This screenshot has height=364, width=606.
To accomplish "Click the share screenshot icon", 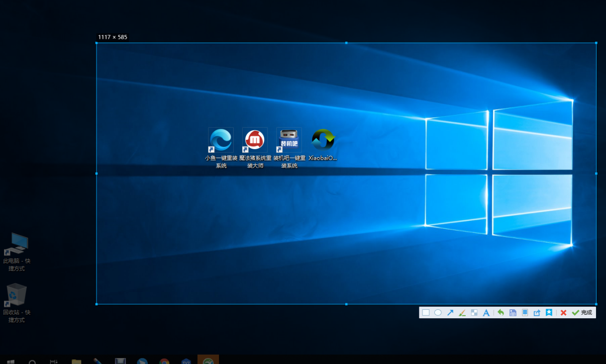I will [x=537, y=313].
